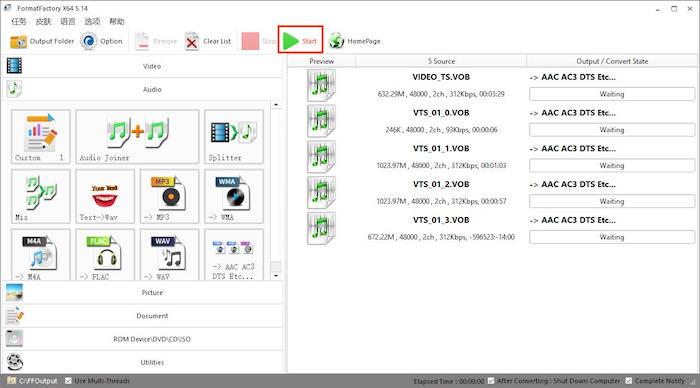Click the Waiting progress bar for VTS_01_0.VOB

(x=612, y=129)
